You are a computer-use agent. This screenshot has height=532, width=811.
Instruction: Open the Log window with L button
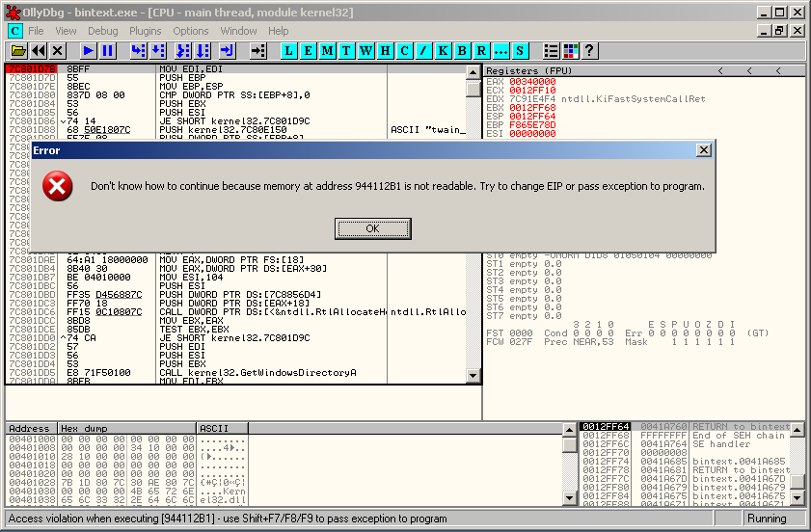click(x=291, y=50)
